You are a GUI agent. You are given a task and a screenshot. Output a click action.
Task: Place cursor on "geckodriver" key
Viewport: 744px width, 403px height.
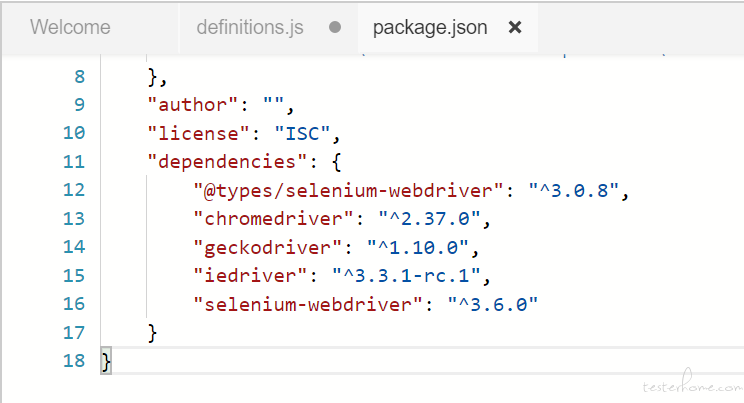(x=268, y=247)
